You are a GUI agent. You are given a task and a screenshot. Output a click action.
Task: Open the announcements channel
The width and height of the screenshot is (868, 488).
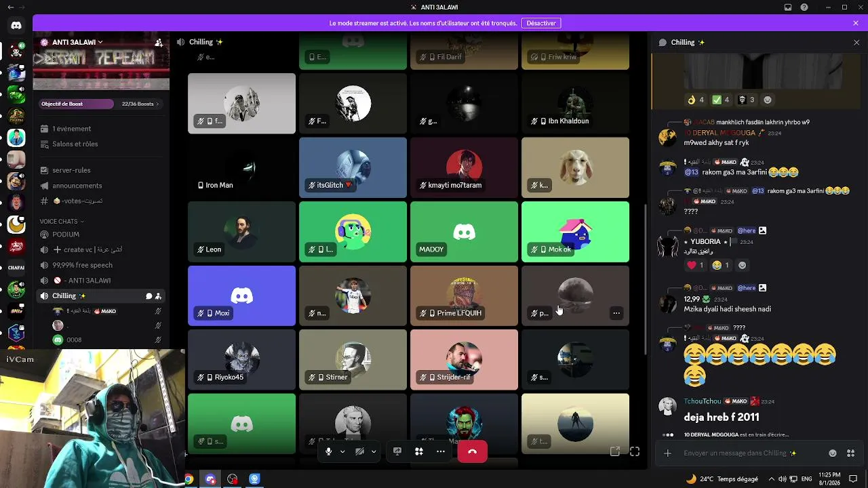[101, 186]
